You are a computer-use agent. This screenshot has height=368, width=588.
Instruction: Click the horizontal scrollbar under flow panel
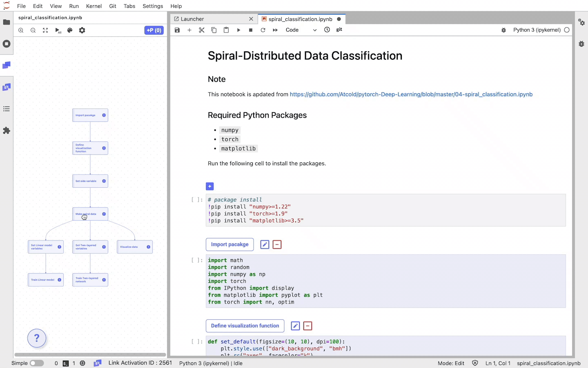90,355
